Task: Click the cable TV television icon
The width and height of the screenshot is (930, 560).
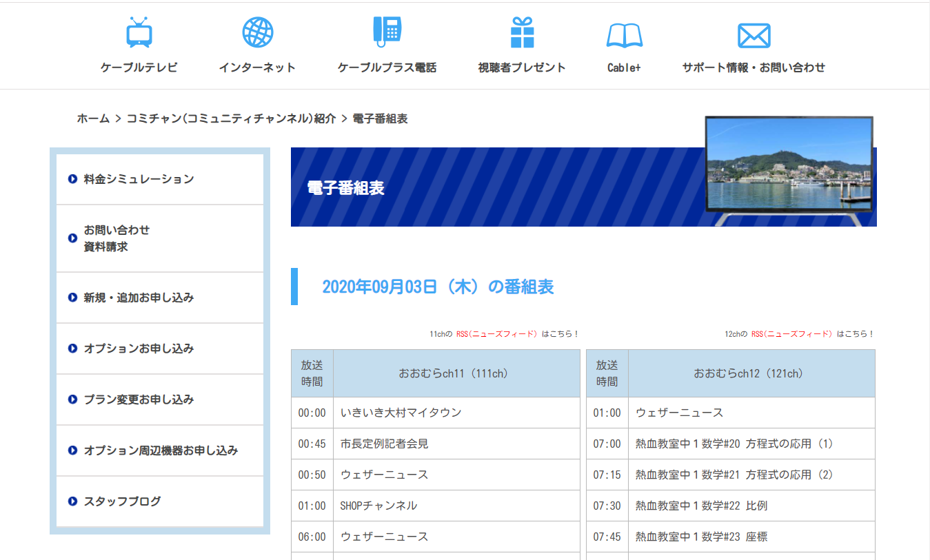Action: pos(139,32)
